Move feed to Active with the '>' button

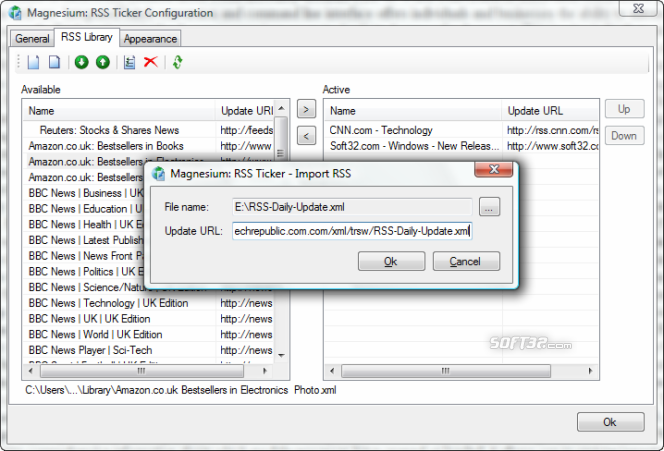pos(306,109)
